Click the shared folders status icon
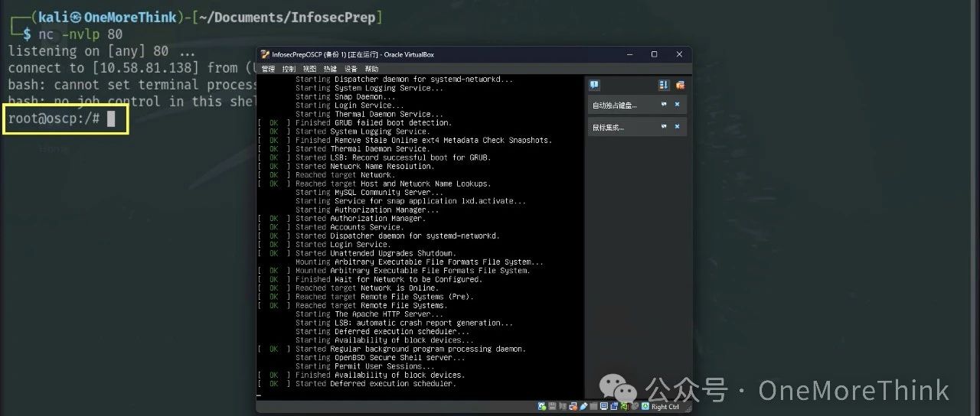 (593, 407)
